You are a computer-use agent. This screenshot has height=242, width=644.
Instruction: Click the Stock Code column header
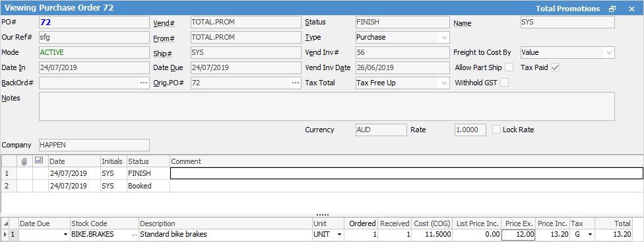104,223
